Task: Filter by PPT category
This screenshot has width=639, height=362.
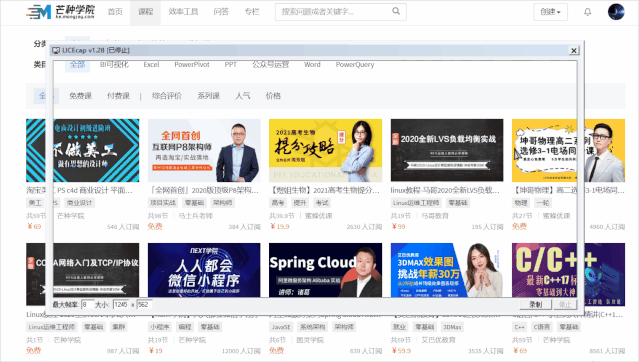Action: (231, 64)
